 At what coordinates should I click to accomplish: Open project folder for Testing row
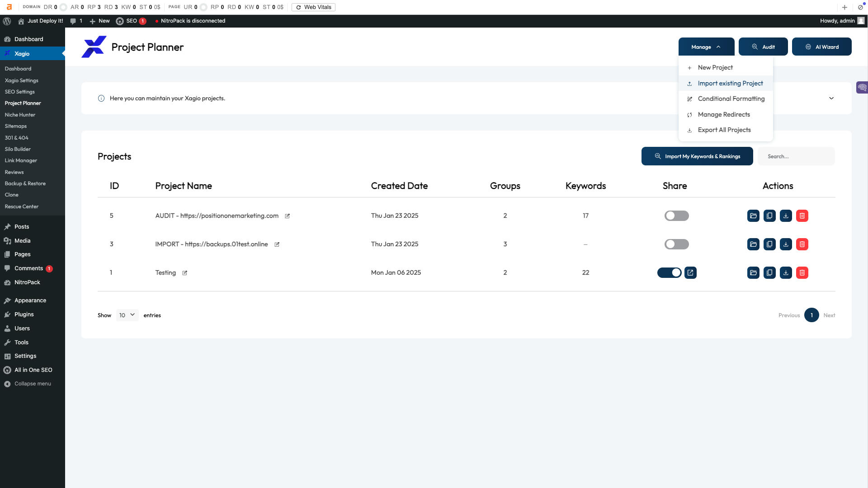753,273
